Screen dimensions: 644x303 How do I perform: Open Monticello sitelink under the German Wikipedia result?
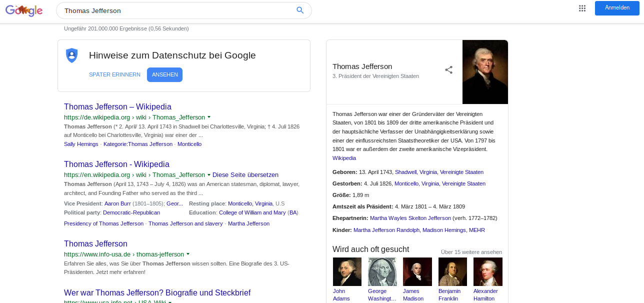[189, 144]
